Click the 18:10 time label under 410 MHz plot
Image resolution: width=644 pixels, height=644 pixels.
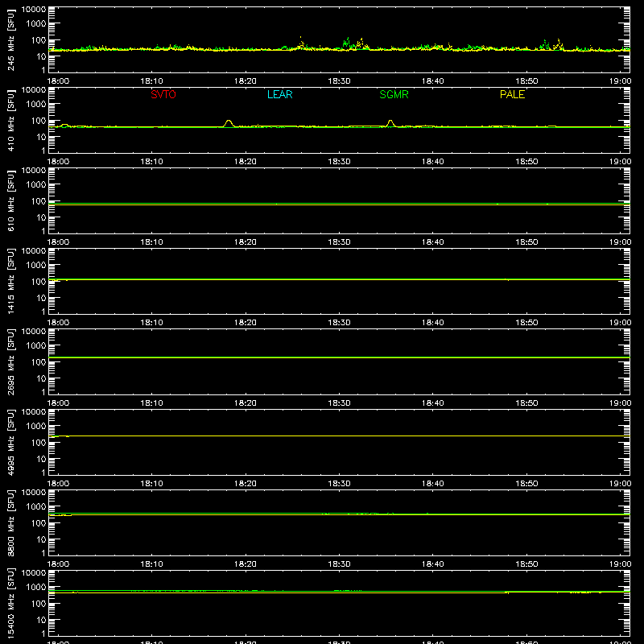152,162
